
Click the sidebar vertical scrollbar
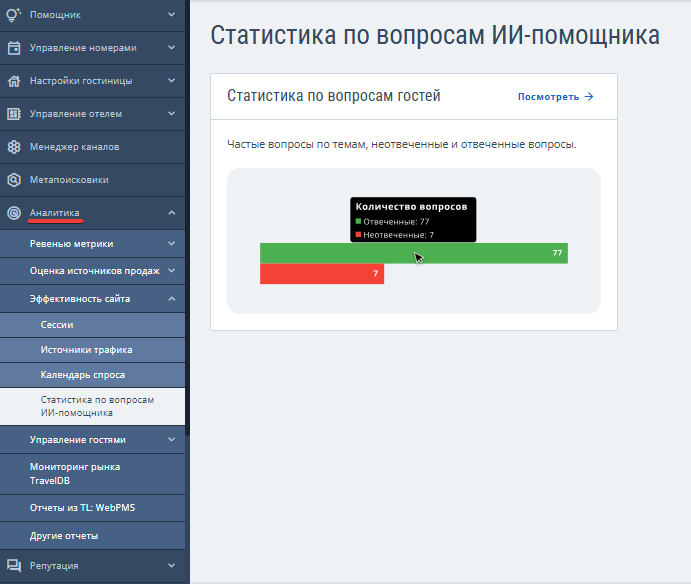coord(187,218)
